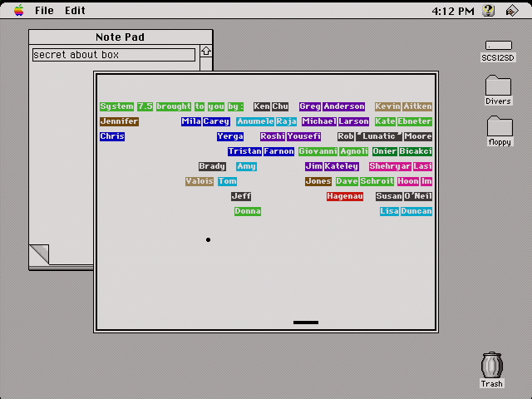Click the 'Michael' purple brick
Screen dimensions: 532x399
point(319,121)
